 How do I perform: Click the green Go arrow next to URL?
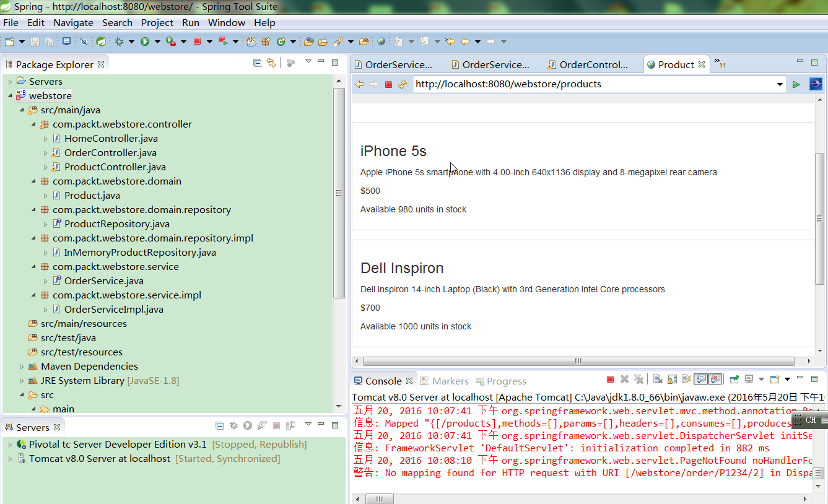[796, 84]
